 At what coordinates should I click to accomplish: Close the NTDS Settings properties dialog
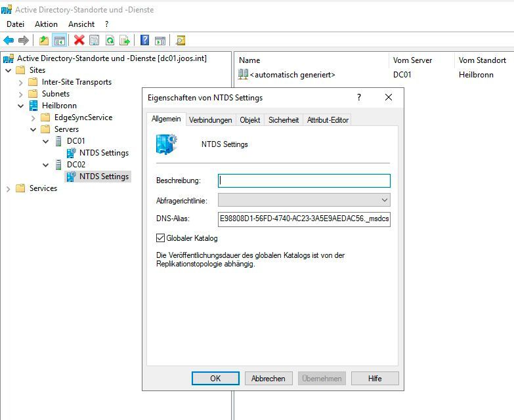(389, 97)
